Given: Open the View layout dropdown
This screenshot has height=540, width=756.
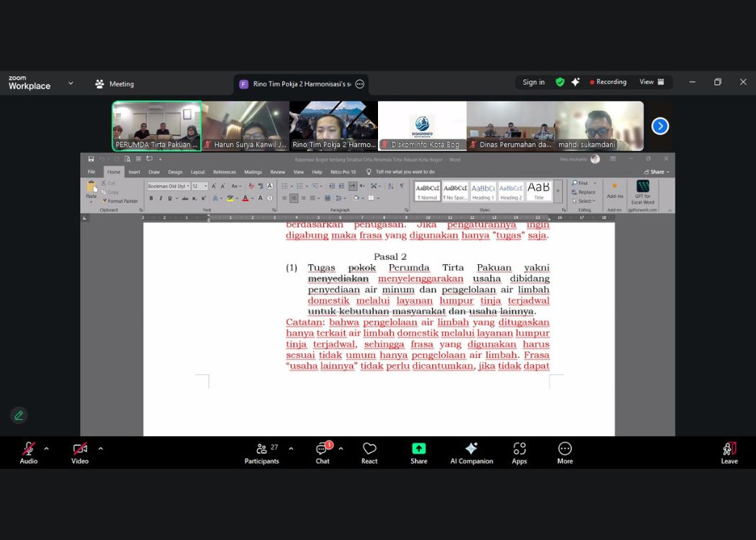Looking at the screenshot, I should (x=651, y=82).
